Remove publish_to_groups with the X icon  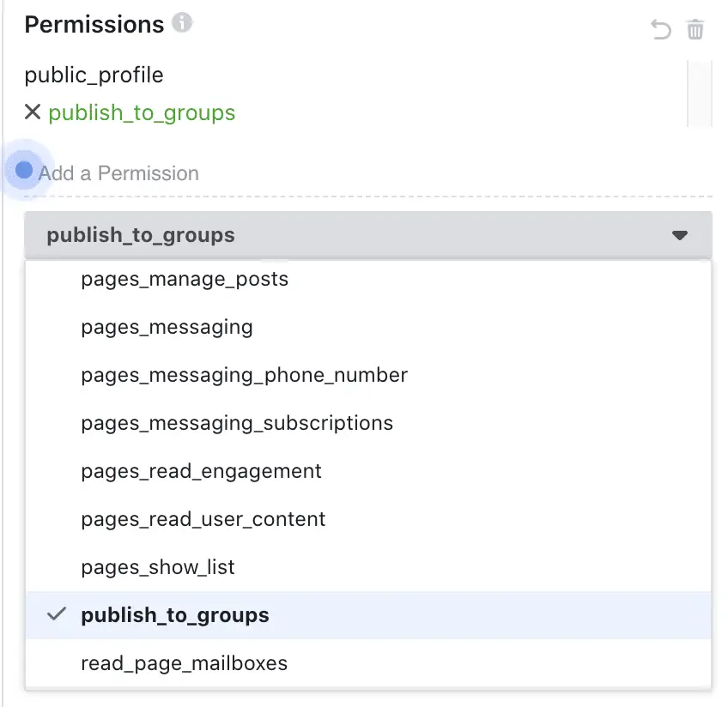coord(33,112)
